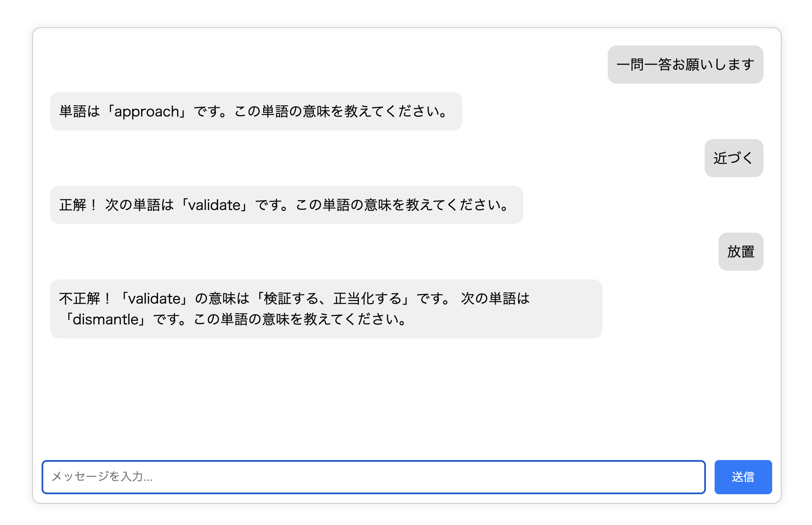
Task: Click the 正解！ text in the bot reply
Action: [x=78, y=205]
